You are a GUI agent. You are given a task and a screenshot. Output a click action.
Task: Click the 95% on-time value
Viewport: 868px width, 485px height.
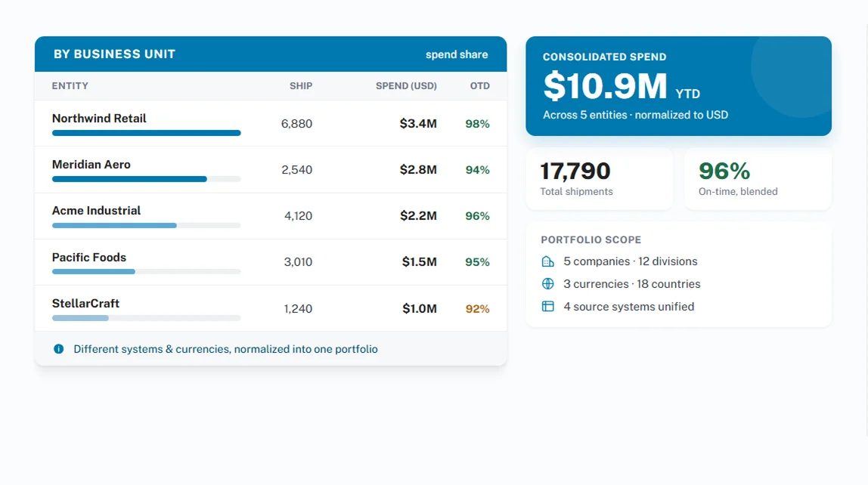(x=477, y=262)
